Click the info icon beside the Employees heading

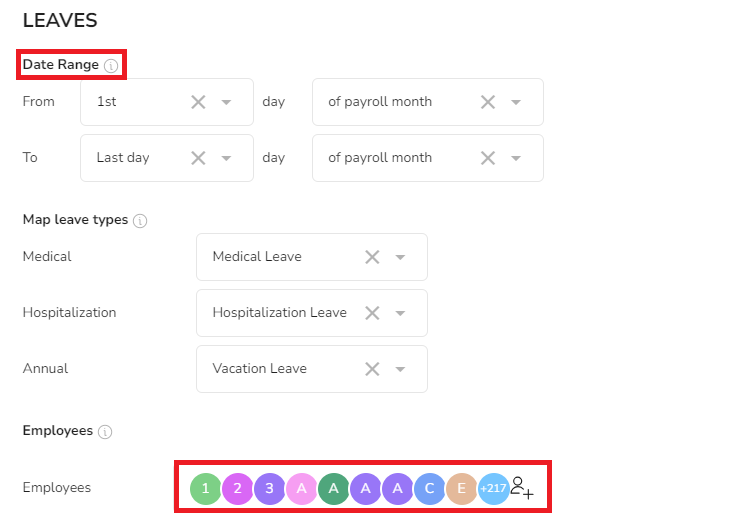tap(105, 432)
